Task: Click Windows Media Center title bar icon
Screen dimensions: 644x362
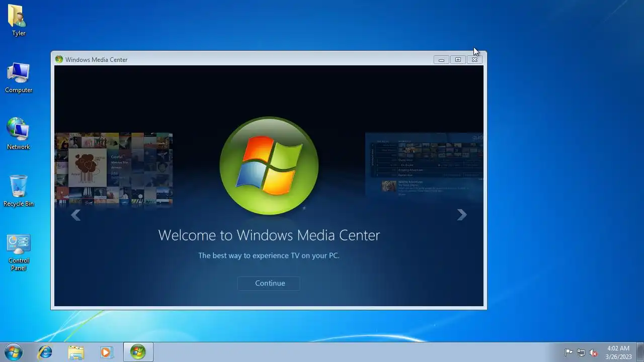Action: (x=59, y=59)
